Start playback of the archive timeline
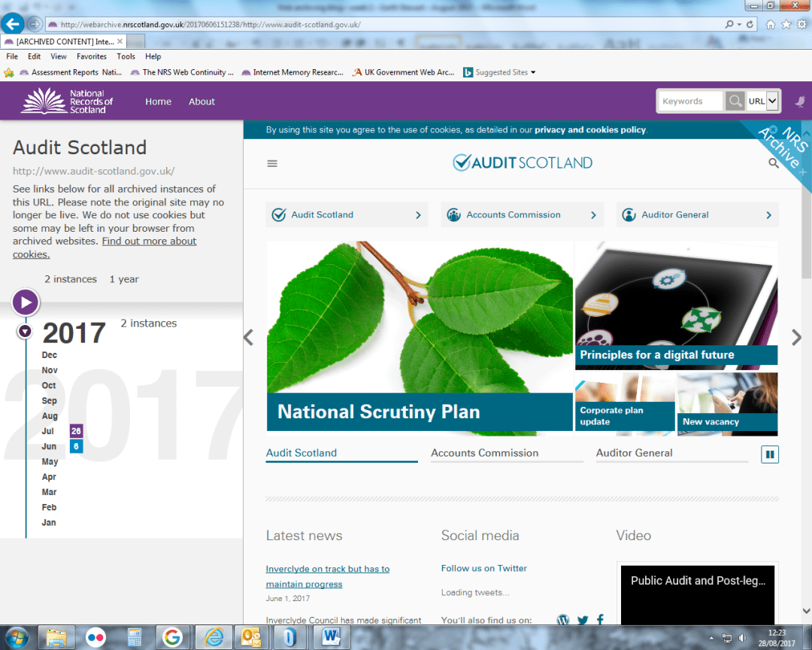The image size is (812, 650). [26, 302]
